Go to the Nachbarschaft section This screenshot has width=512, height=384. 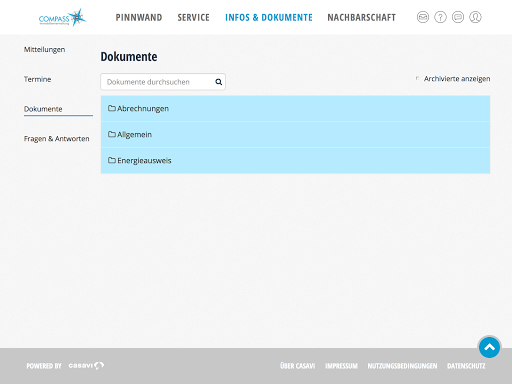click(x=362, y=18)
